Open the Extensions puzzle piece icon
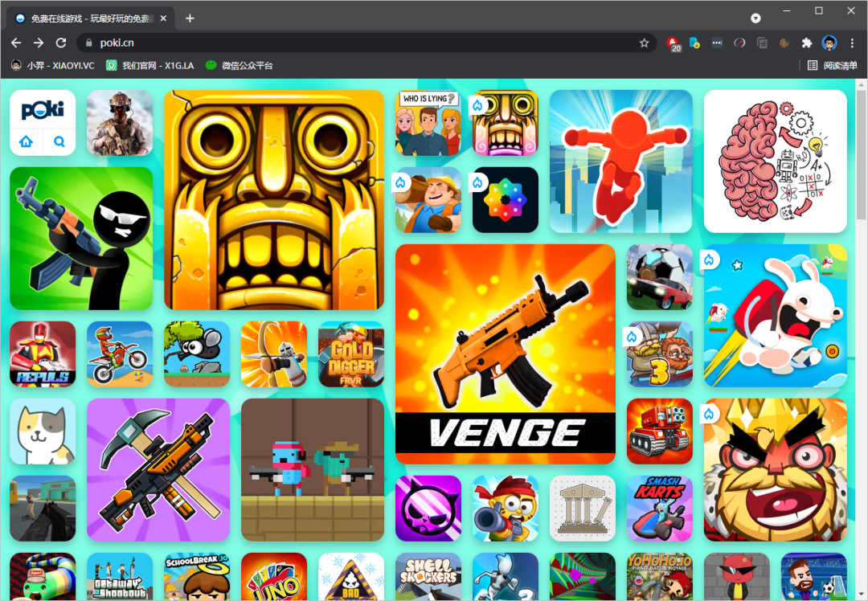868x601 pixels. pos(807,43)
